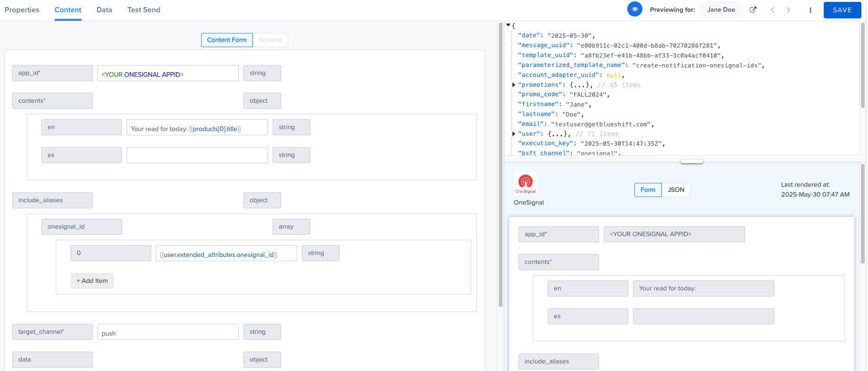Expand the "promotions" JSON node

click(514, 85)
